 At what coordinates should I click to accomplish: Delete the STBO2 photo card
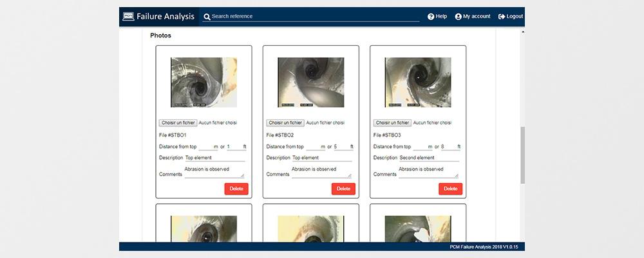coord(343,189)
